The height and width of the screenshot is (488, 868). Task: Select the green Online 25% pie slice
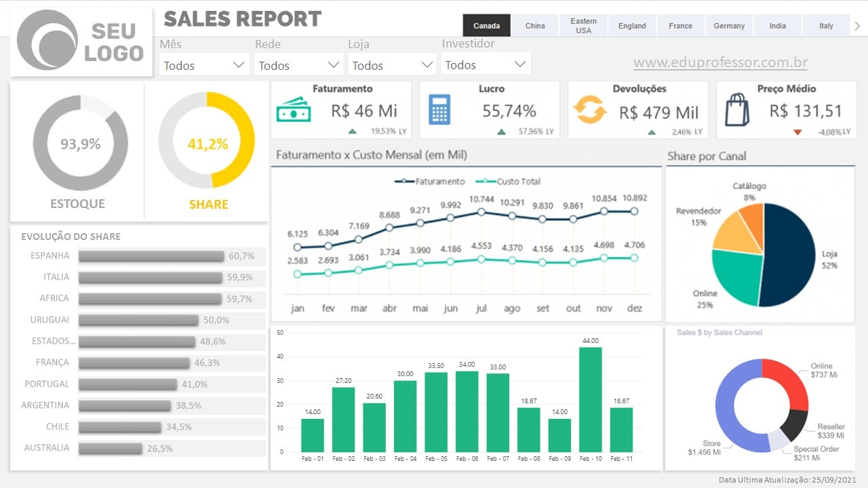[736, 279]
